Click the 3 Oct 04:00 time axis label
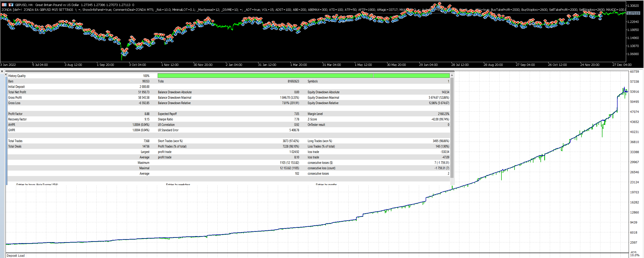This screenshot has width=644, height=258. 137,65
